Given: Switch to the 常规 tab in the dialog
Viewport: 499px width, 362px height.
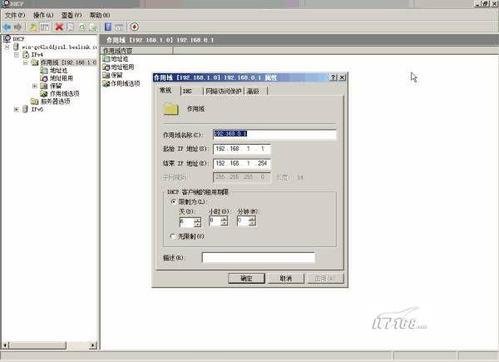Looking at the screenshot, I should [166, 90].
